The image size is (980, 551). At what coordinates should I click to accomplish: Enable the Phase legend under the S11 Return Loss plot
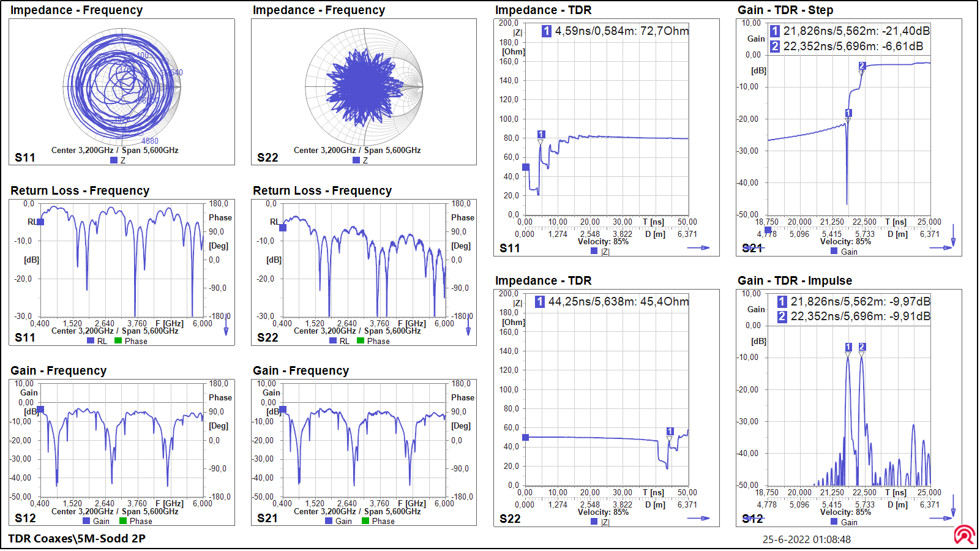tap(116, 341)
